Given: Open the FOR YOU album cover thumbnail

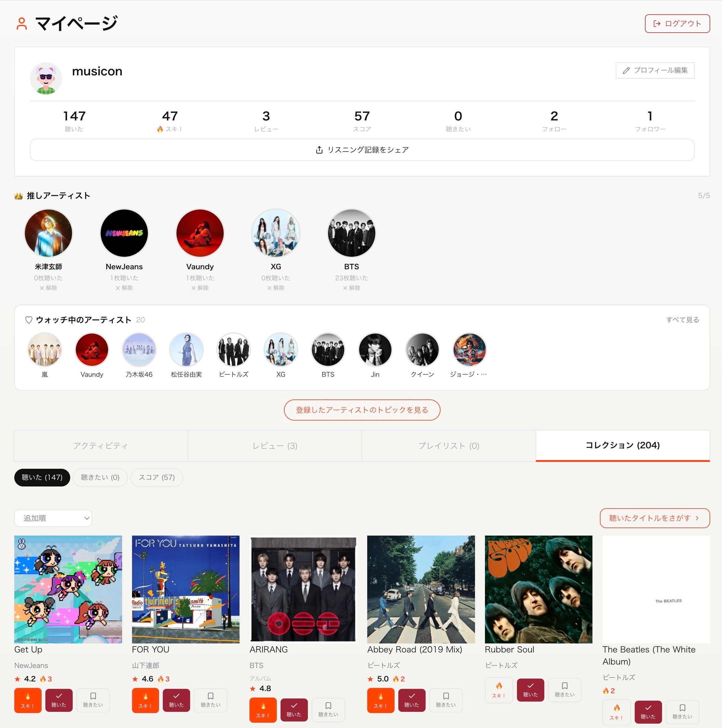Looking at the screenshot, I should [x=186, y=589].
